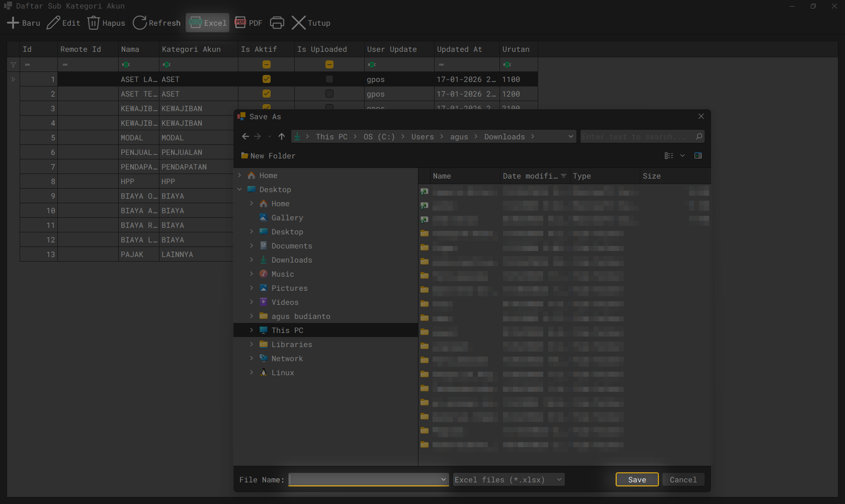The height and width of the screenshot is (504, 845).
Task: Select the Excel export icon
Action: click(x=195, y=23)
